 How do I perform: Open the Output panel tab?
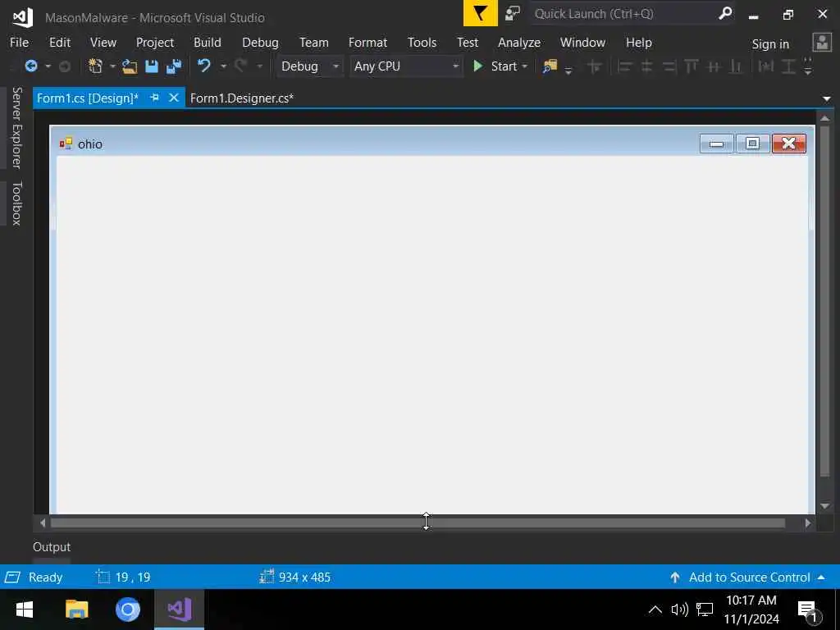pyautogui.click(x=52, y=547)
